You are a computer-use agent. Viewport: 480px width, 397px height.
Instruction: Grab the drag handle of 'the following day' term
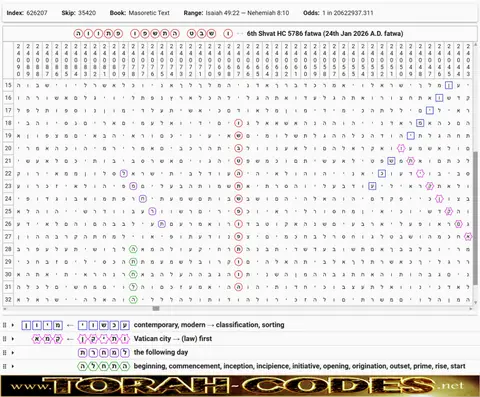[4, 352]
